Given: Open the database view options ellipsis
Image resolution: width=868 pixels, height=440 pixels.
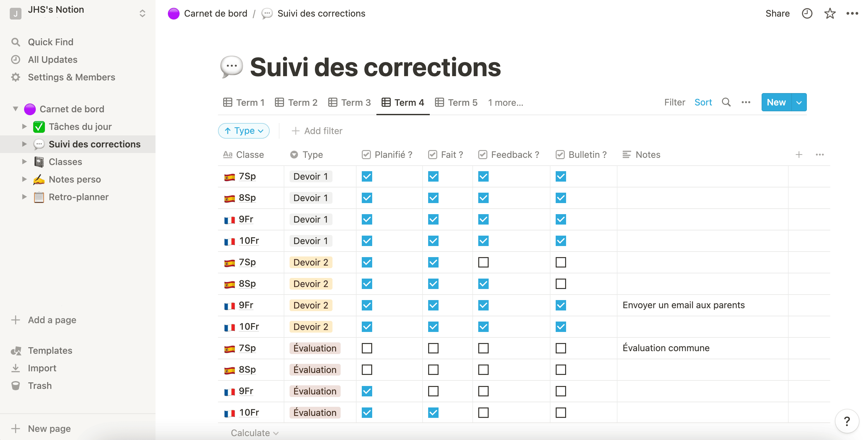Looking at the screenshot, I should coord(746,102).
